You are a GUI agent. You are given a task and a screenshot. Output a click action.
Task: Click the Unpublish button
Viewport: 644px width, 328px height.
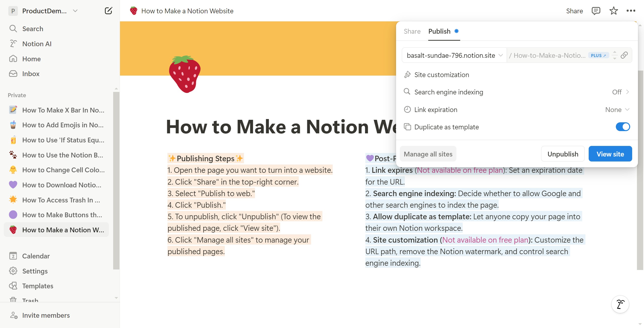tap(563, 154)
